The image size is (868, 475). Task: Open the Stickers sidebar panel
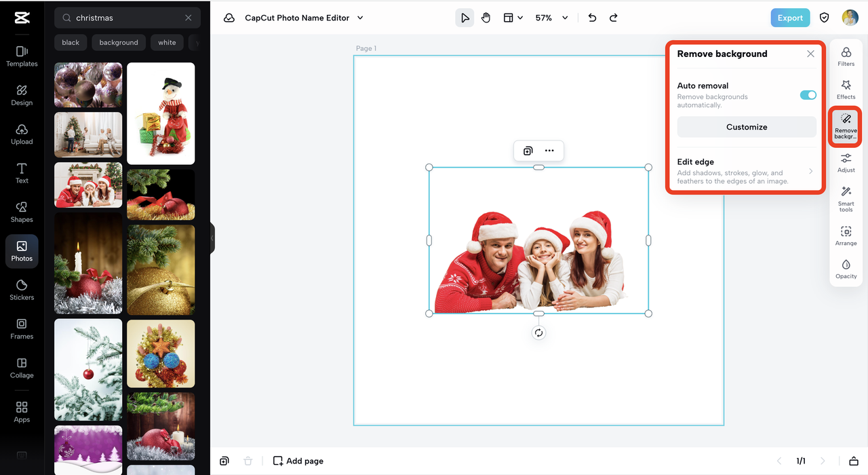(22, 290)
